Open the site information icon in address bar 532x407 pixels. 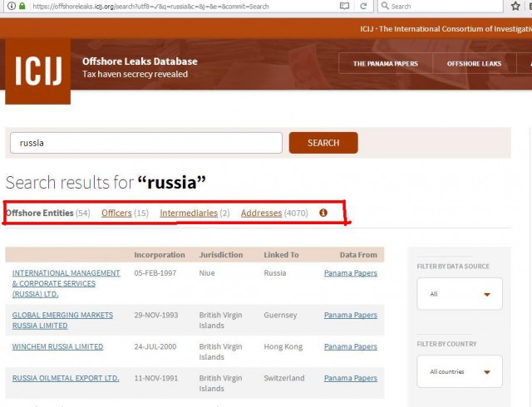pos(12,6)
